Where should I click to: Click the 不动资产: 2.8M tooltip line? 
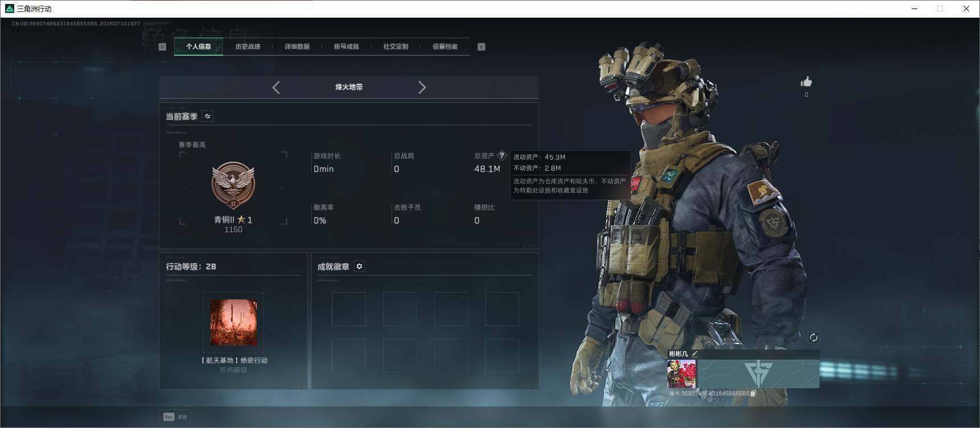(x=537, y=168)
